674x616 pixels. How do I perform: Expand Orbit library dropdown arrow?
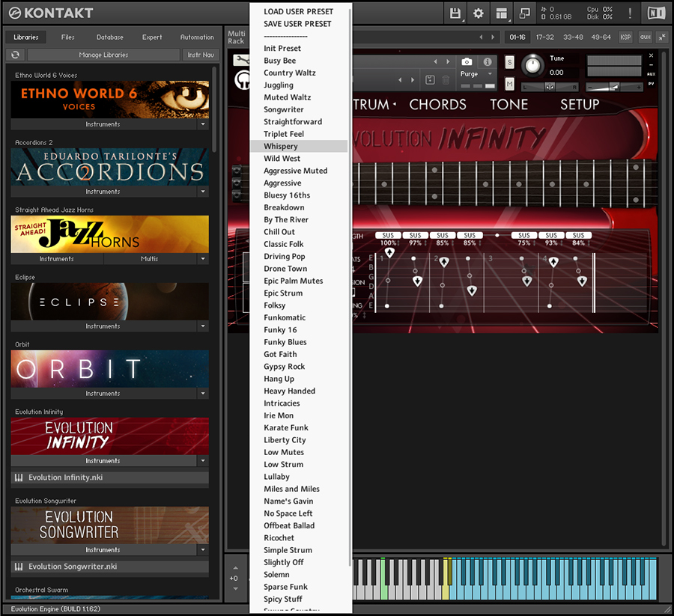[x=203, y=394]
